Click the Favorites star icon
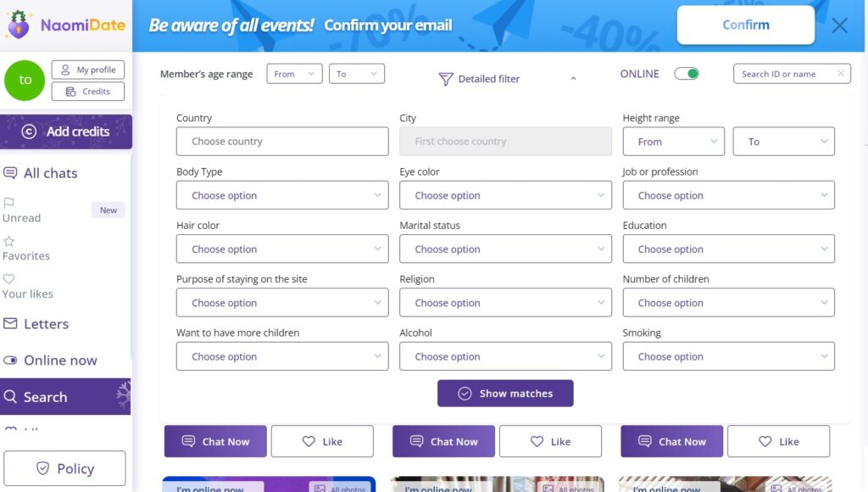 click(9, 241)
